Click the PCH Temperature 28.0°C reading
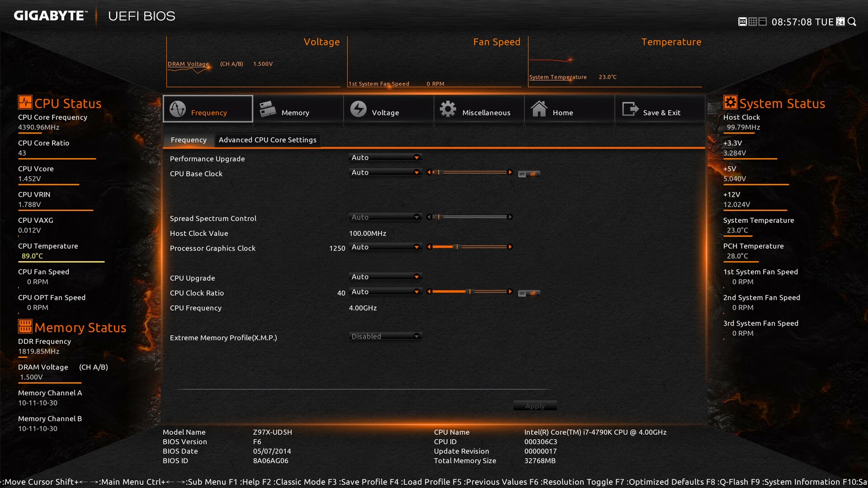 pos(737,256)
